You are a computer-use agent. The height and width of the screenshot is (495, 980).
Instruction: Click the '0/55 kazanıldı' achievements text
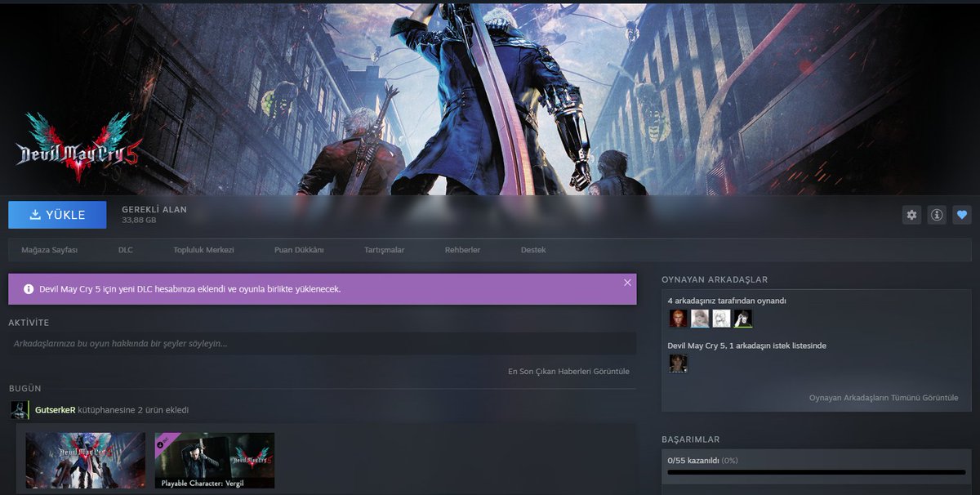[x=693, y=461]
